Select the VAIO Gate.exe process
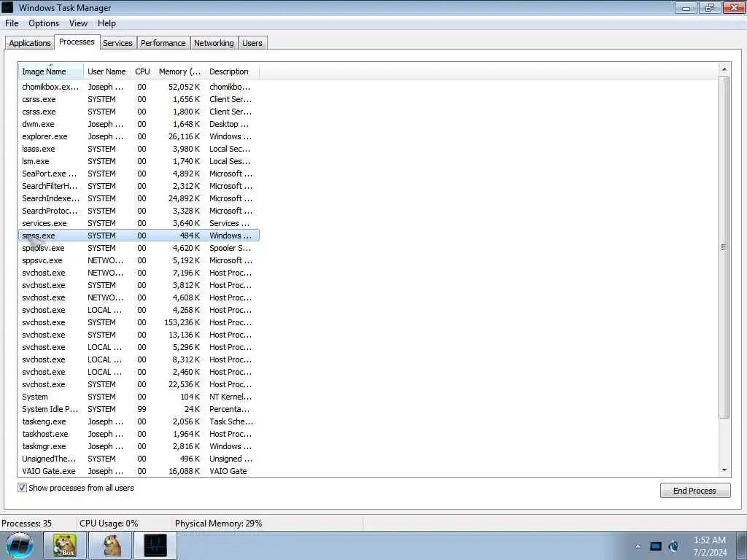 tap(139, 471)
